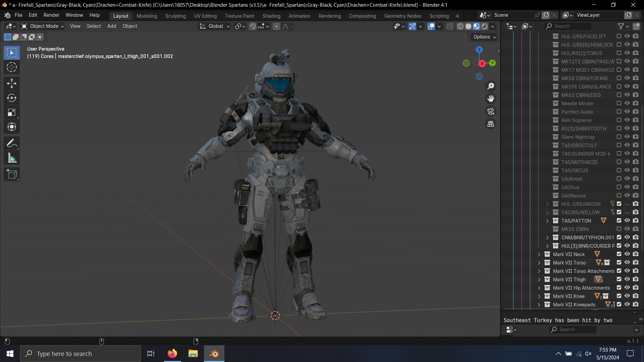Activate the Rotate tool
This screenshot has width=644, height=362.
(12, 98)
